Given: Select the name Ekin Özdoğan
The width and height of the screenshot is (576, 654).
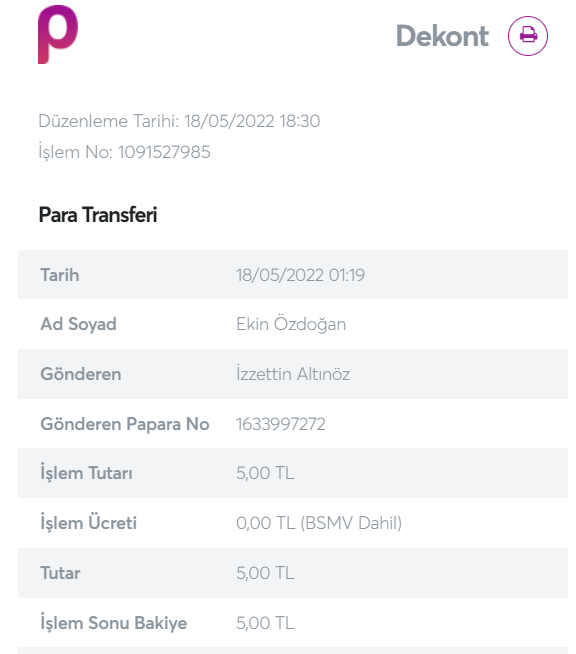Looking at the screenshot, I should [291, 324].
